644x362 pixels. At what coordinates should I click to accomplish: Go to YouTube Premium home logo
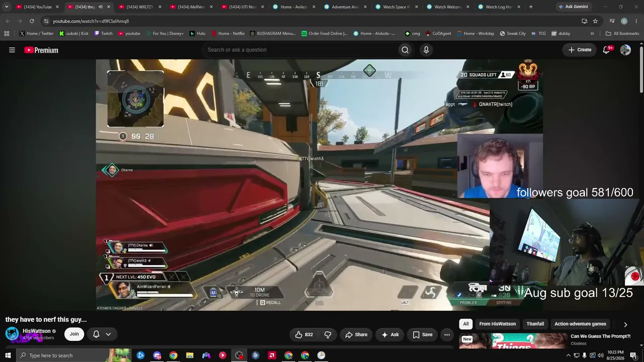coord(41,50)
